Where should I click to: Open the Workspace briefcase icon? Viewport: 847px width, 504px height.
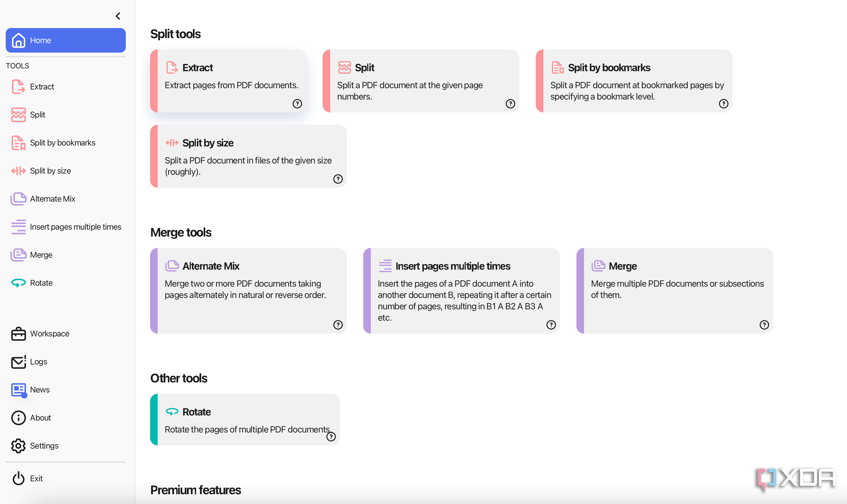(x=18, y=334)
